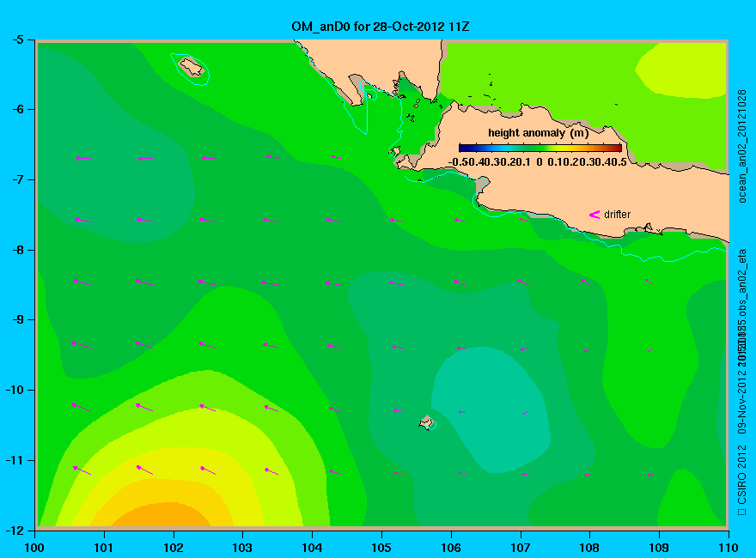The image size is (756, 558).
Task: Click the '103' longitude tick label
Action: [x=242, y=548]
